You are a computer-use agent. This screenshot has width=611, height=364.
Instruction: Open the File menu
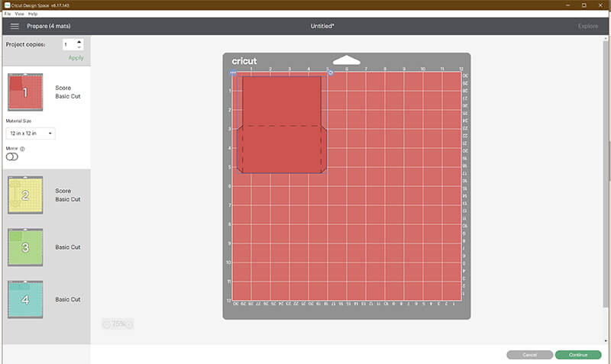point(8,14)
